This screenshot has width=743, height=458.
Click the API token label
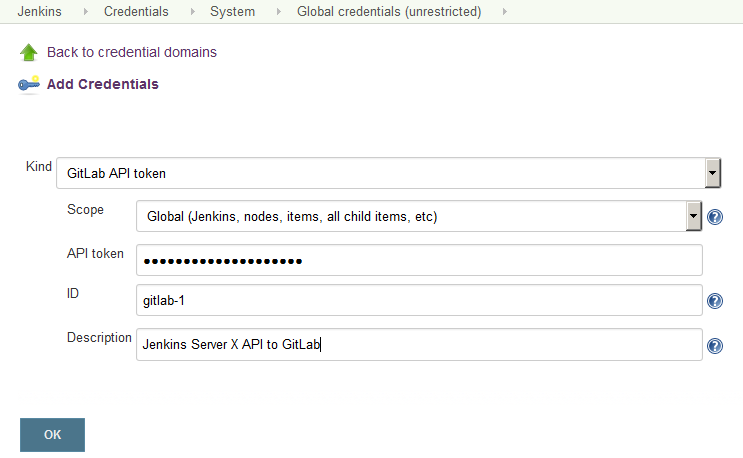(x=95, y=254)
